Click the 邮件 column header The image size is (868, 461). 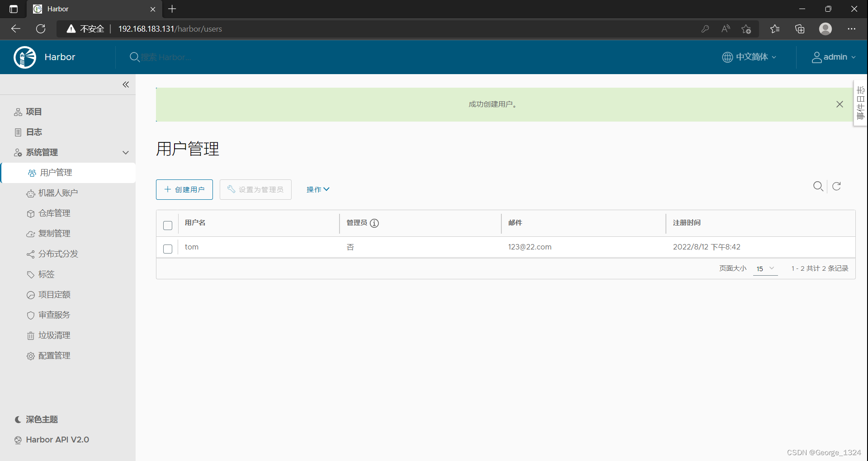[x=515, y=223]
